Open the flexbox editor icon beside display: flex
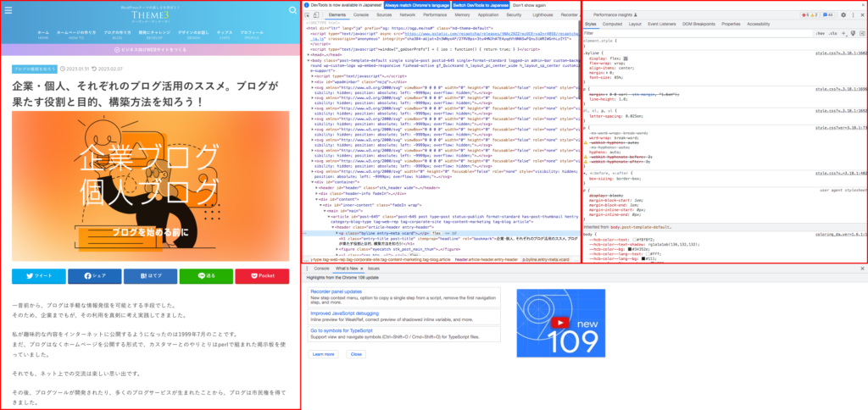Image resolution: width=868 pixels, height=410 pixels. tap(626, 58)
